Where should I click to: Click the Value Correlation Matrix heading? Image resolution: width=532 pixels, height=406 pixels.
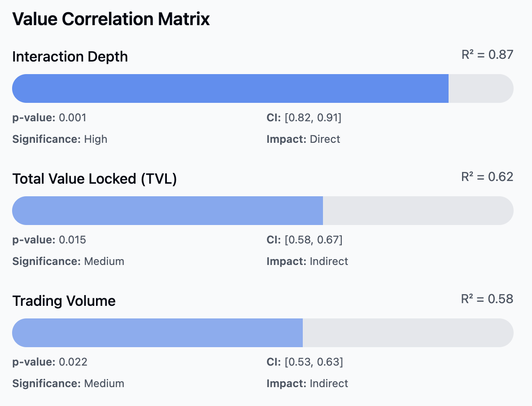coord(111,19)
